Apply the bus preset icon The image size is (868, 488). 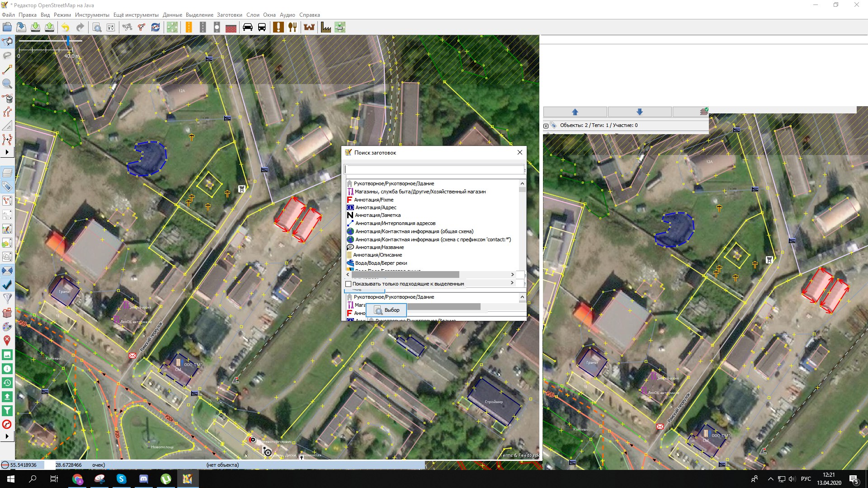[x=262, y=27]
